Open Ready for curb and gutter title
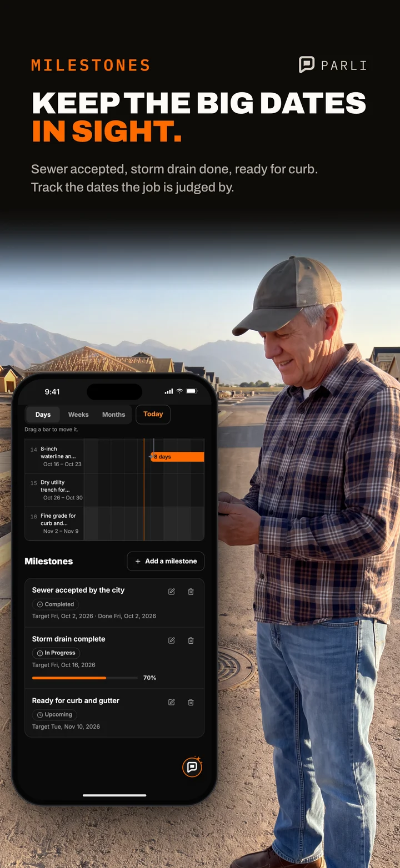The width and height of the screenshot is (400, 868). [x=76, y=700]
